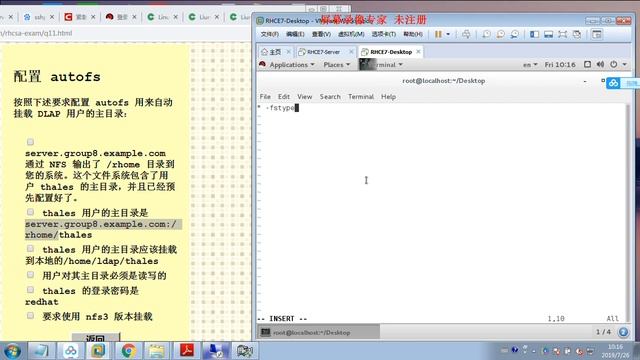Open the Baidu cloud taskbar icon
The image size is (640, 360).
[70, 351]
